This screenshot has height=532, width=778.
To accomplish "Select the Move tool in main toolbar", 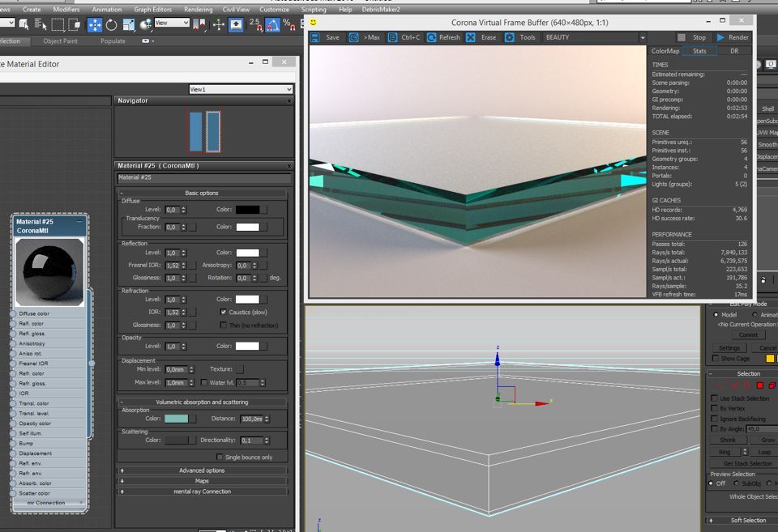I will pyautogui.click(x=94, y=25).
